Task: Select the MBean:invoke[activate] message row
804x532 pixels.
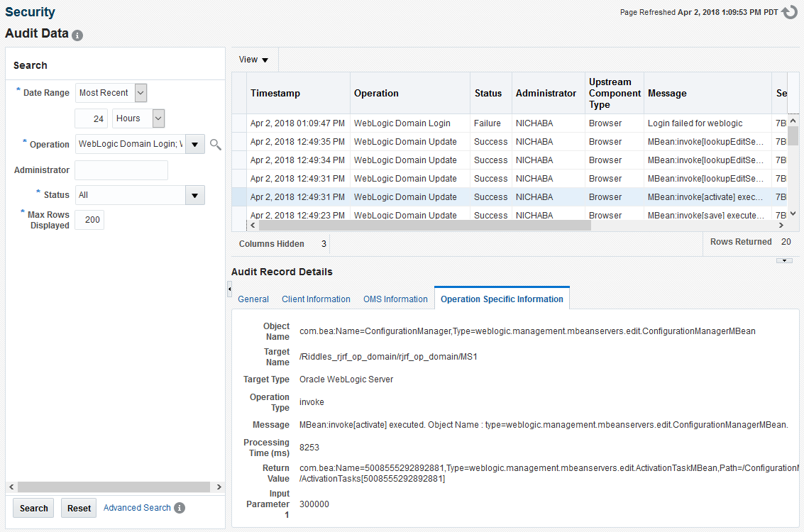Action: (x=510, y=197)
